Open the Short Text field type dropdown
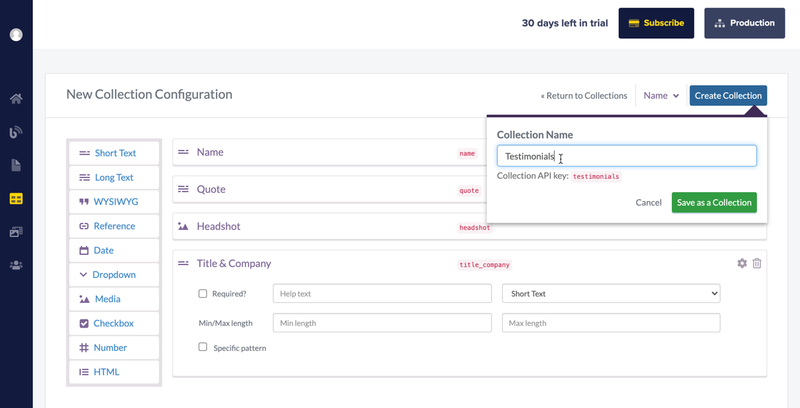 (611, 294)
